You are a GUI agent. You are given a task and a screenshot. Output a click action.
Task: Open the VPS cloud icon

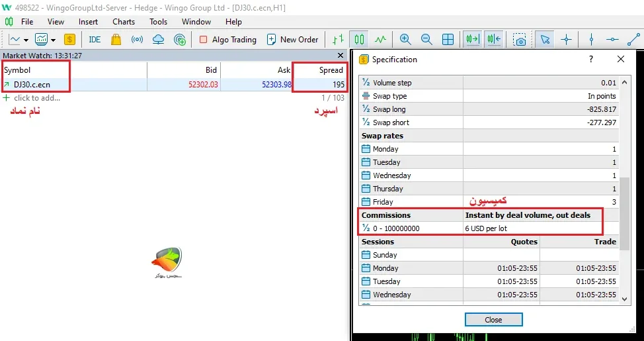(158, 40)
